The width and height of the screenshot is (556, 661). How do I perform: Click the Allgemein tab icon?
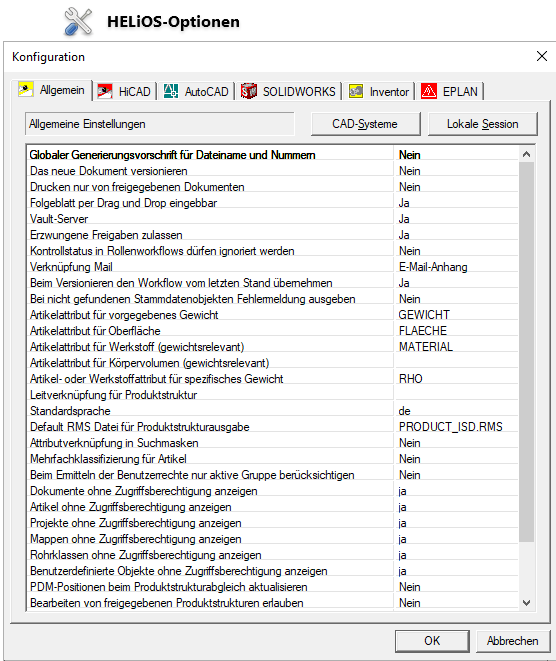(x=26, y=89)
